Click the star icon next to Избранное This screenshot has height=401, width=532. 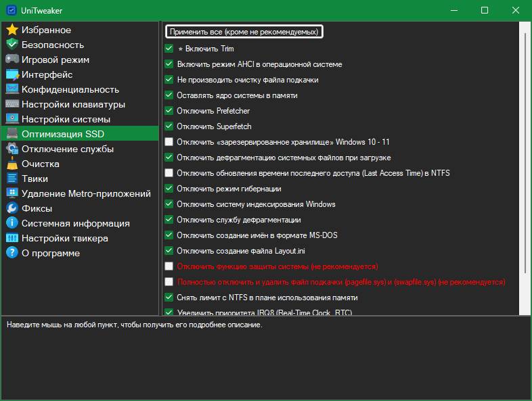point(12,30)
